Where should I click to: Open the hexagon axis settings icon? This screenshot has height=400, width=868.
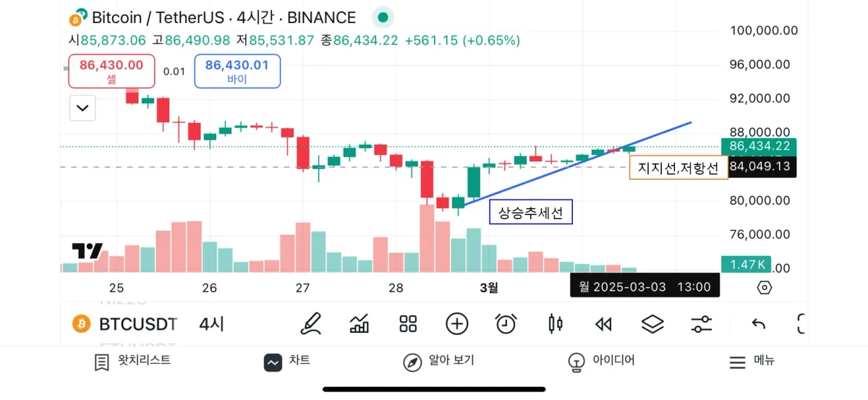point(765,287)
